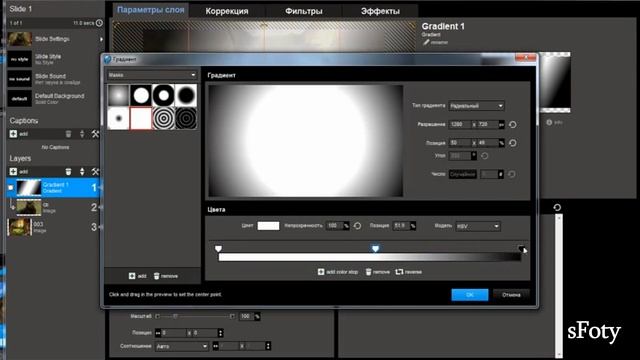Reset the Угол angle value

pyautogui.click(x=484, y=156)
